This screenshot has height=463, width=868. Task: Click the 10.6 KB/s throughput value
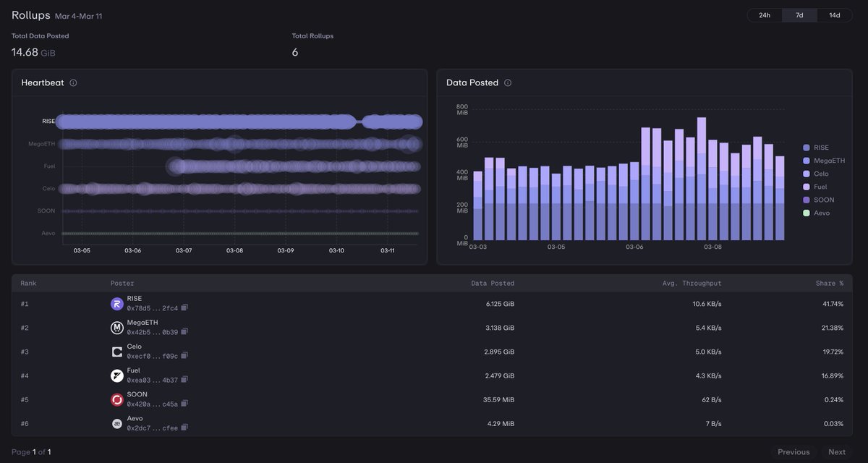(x=707, y=304)
